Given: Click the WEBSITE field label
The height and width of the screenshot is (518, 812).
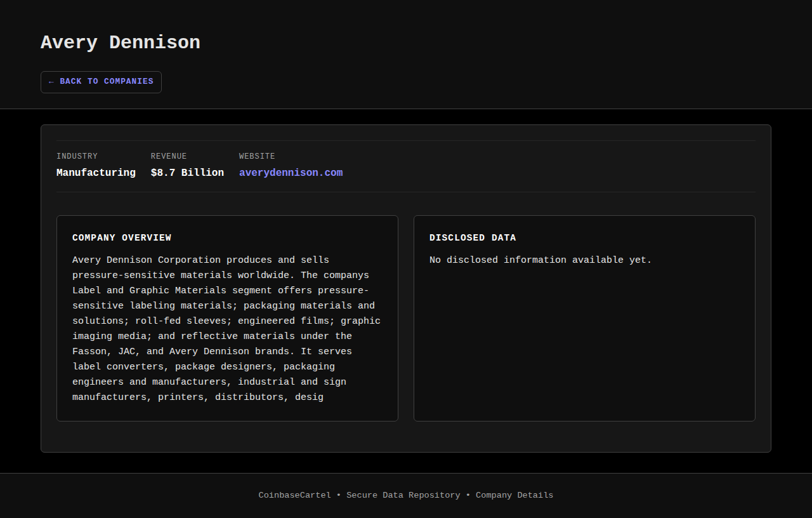Looking at the screenshot, I should pos(257,156).
